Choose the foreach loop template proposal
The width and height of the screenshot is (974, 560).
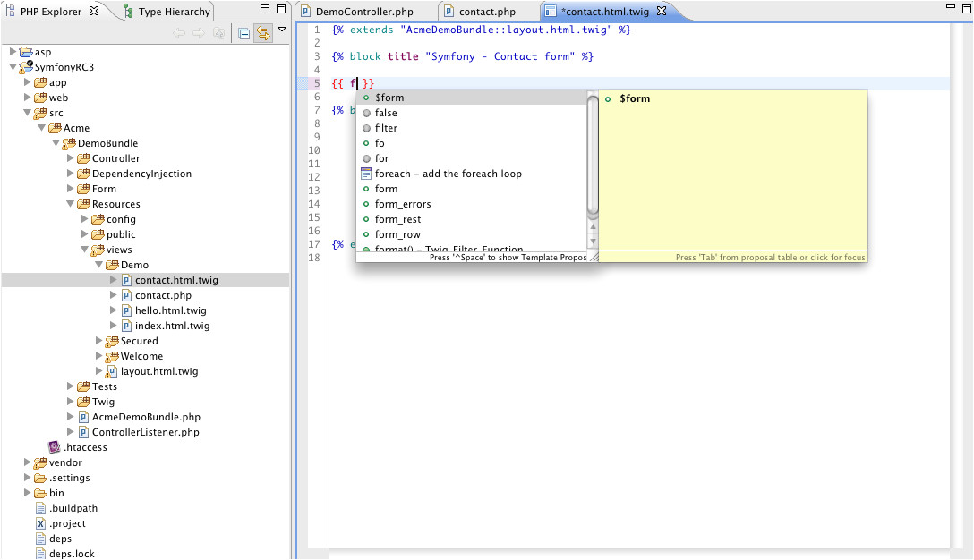472,174
